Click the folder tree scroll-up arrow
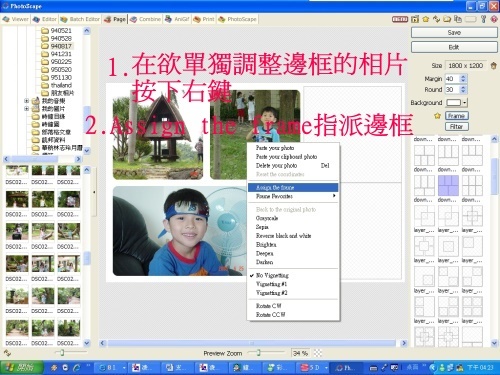Image resolution: width=500 pixels, height=375 pixels. click(x=87, y=31)
